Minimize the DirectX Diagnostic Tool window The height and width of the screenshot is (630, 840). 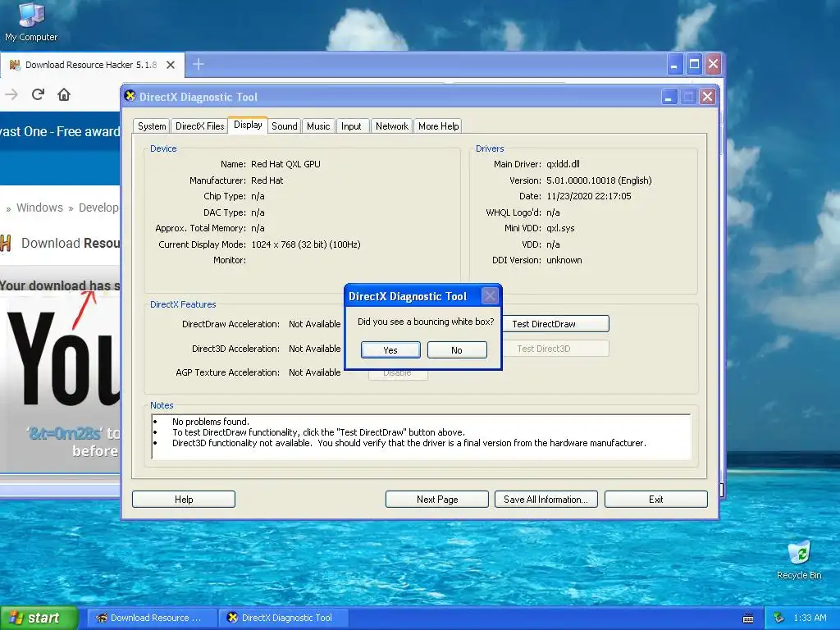(x=669, y=97)
